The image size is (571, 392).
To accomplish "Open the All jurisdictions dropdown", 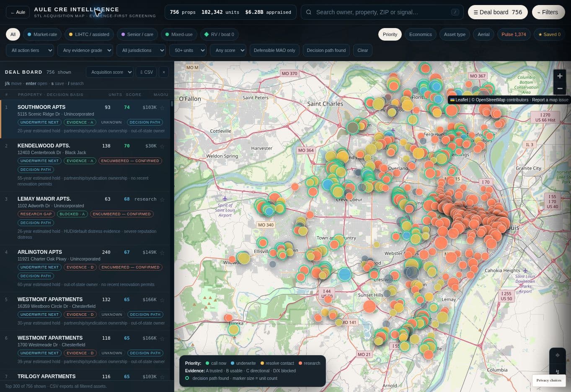I will pos(141,50).
